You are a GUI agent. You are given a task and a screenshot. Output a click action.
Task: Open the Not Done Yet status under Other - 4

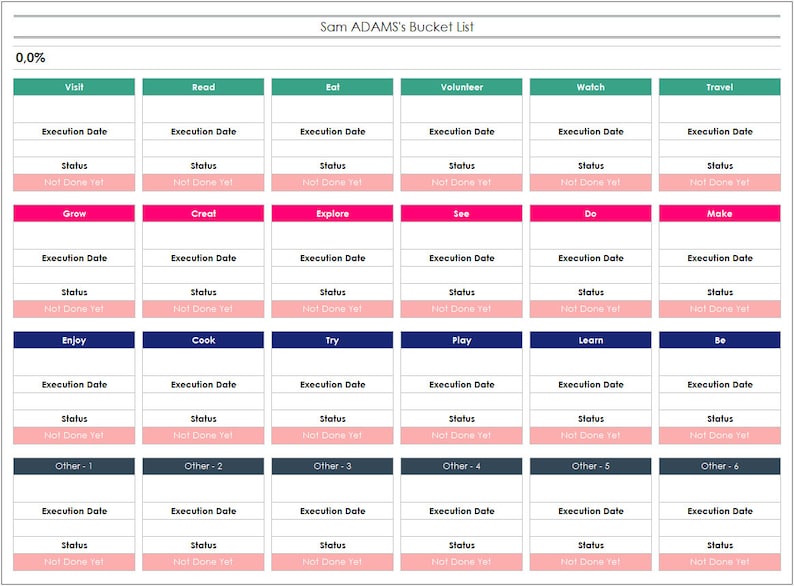point(461,562)
